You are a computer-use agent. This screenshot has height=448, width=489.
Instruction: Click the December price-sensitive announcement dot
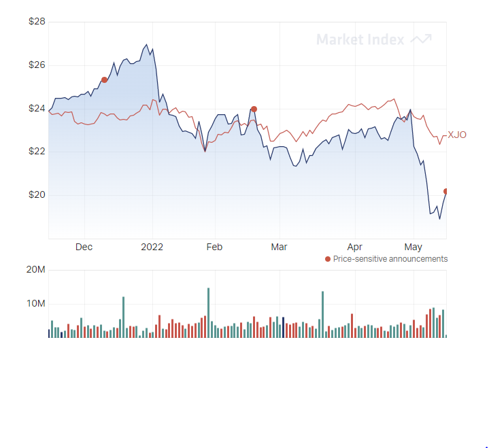[105, 80]
